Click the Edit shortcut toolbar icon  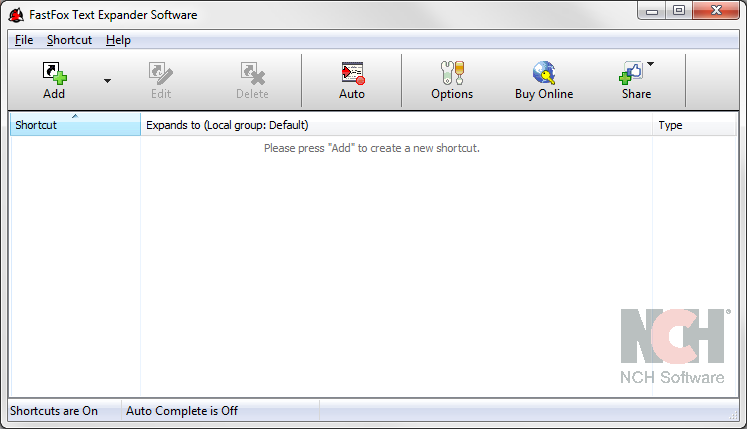pos(161,73)
